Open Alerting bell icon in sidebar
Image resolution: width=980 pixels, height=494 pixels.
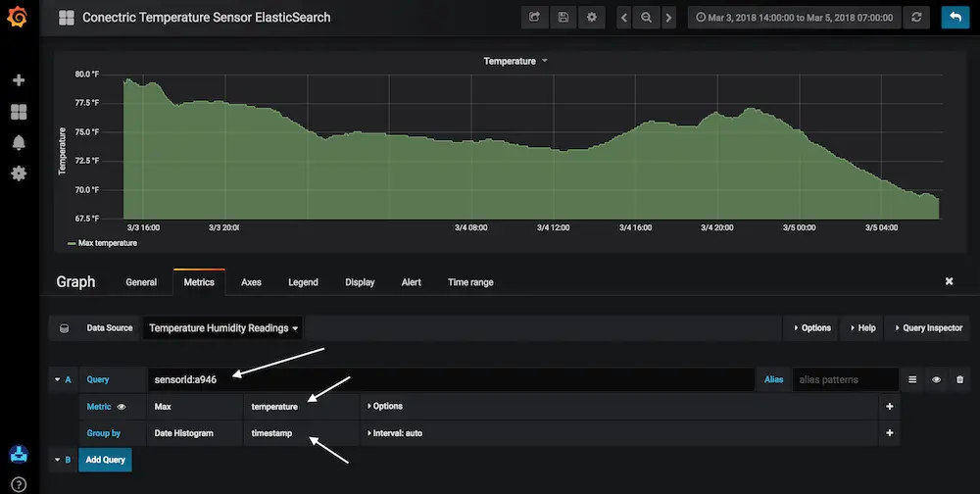[19, 142]
